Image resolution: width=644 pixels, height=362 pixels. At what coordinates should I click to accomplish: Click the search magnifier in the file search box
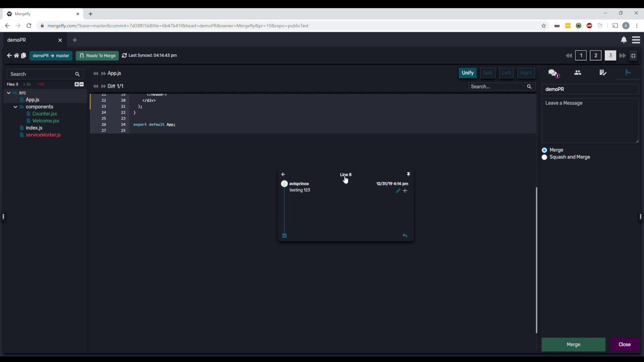(77, 74)
